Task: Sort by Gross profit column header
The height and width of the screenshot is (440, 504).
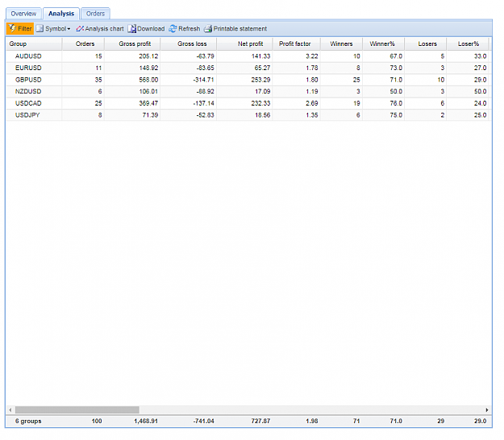Action: tap(132, 44)
